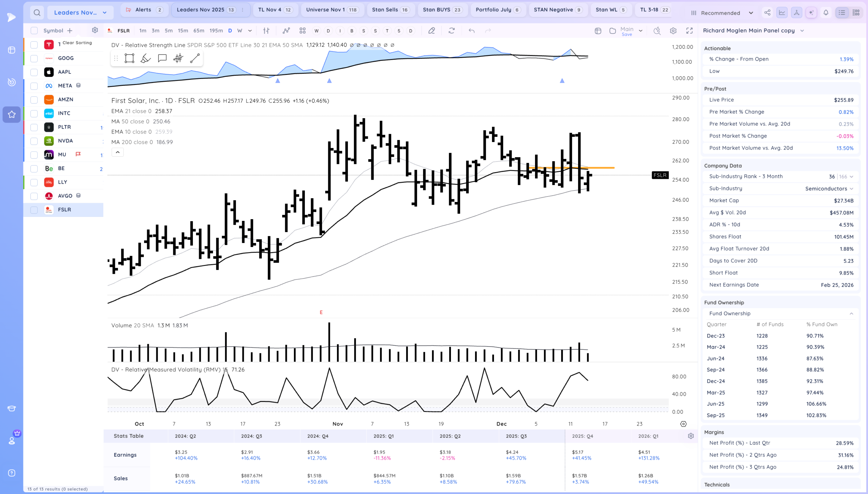Select the rectangle drawing tool
The image size is (868, 494).
coord(129,58)
